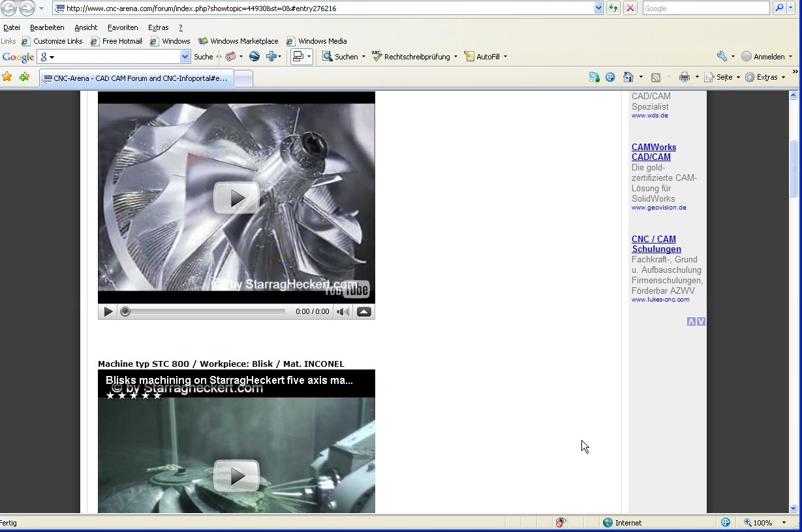
Task: Click the Customize Links favorite
Action: (52, 41)
